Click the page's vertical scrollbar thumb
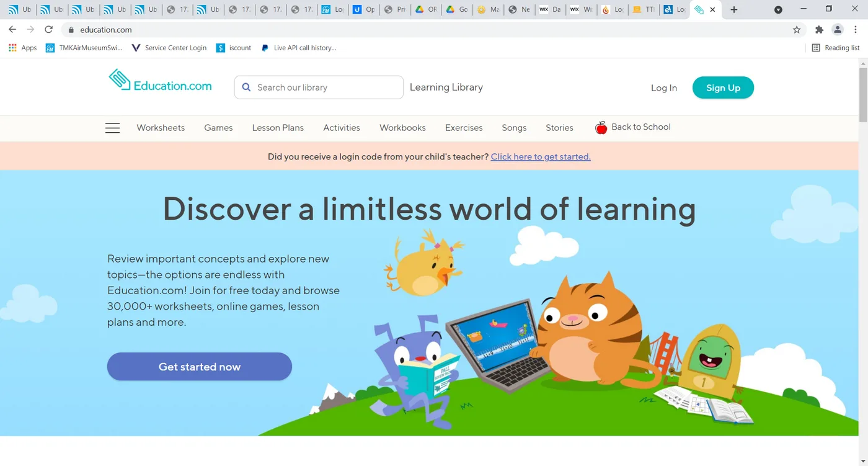Viewport: 868px width, 466px height. point(863,94)
